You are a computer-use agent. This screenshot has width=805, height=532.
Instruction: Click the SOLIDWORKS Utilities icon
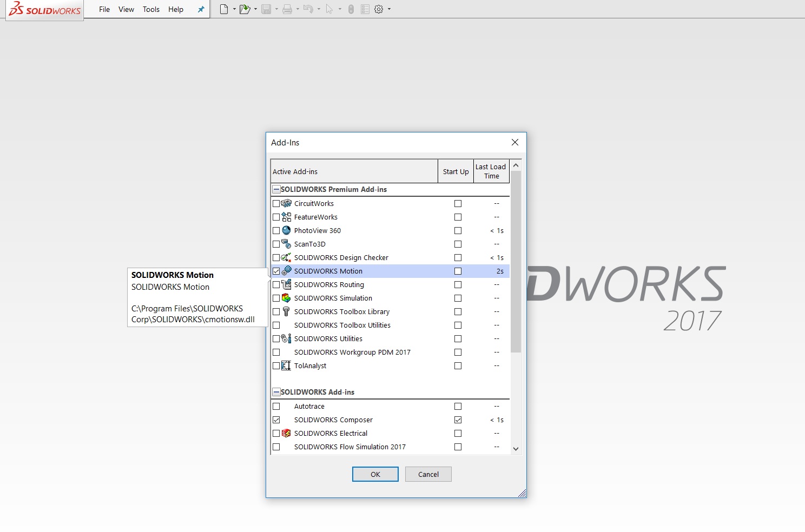point(286,338)
